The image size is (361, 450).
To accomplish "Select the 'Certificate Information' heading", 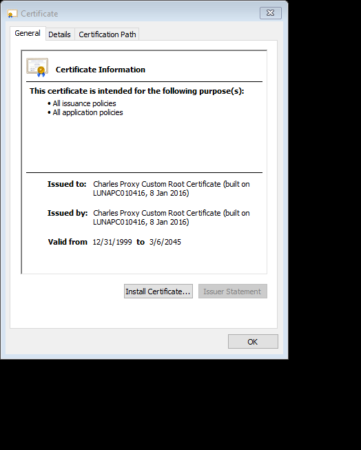I will pos(100,70).
